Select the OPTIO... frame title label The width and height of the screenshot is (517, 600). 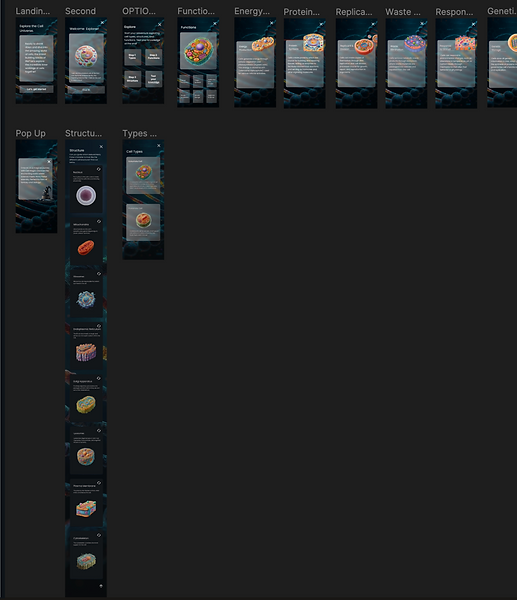click(x=139, y=11)
